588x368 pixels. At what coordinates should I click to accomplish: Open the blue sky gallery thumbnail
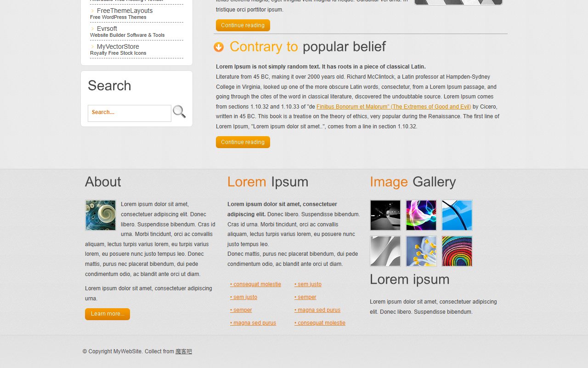pos(457,215)
